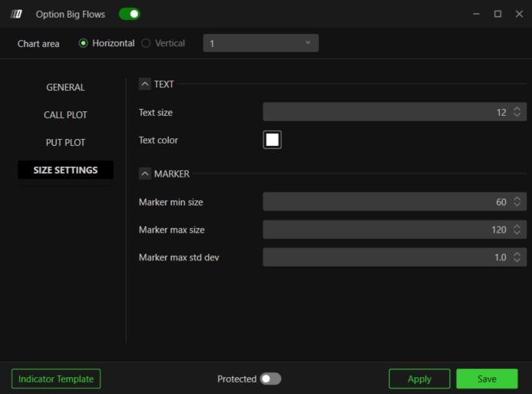The height and width of the screenshot is (394, 532).
Task: Collapse the MARKER section
Action: pyautogui.click(x=145, y=174)
